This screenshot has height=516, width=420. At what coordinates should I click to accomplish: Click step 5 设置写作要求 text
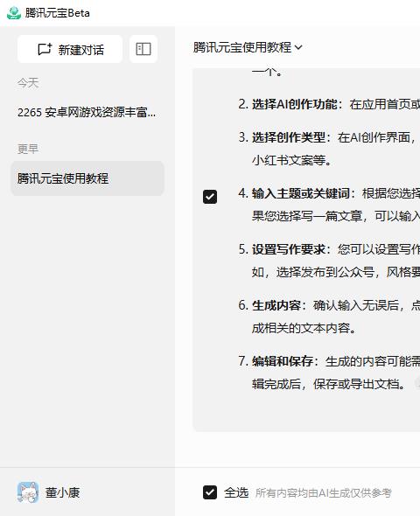tap(289, 249)
